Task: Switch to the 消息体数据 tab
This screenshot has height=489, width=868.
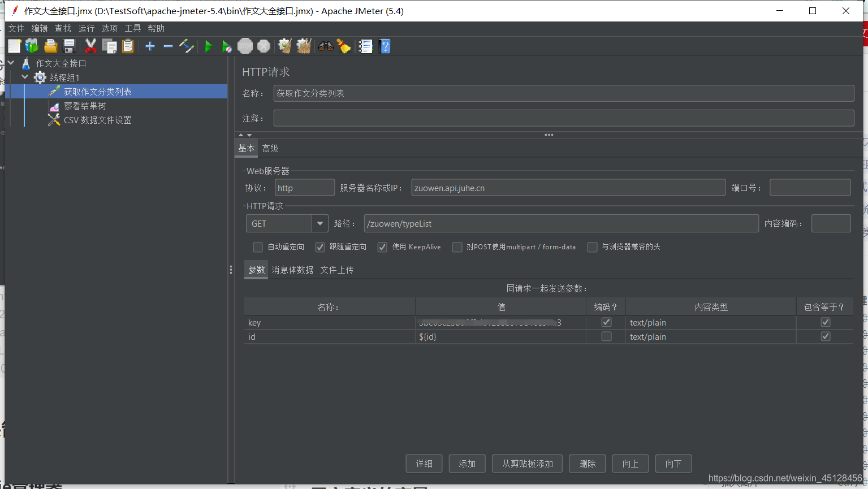Action: (x=293, y=270)
